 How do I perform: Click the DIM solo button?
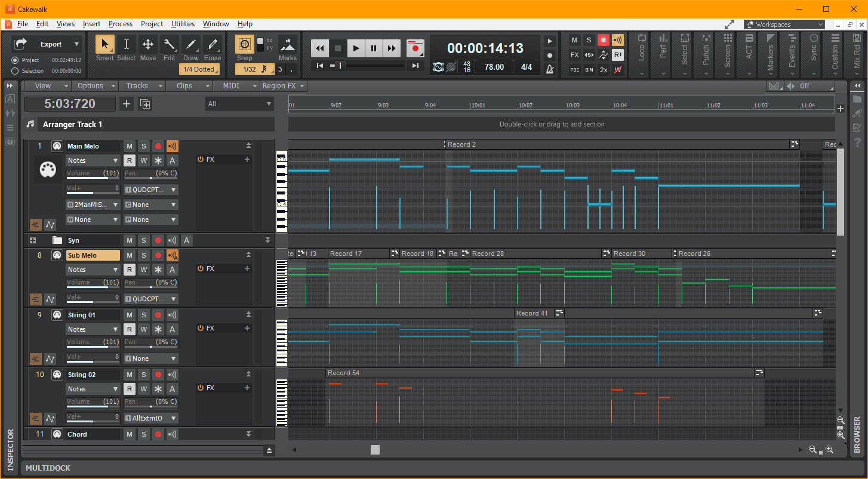click(x=589, y=70)
